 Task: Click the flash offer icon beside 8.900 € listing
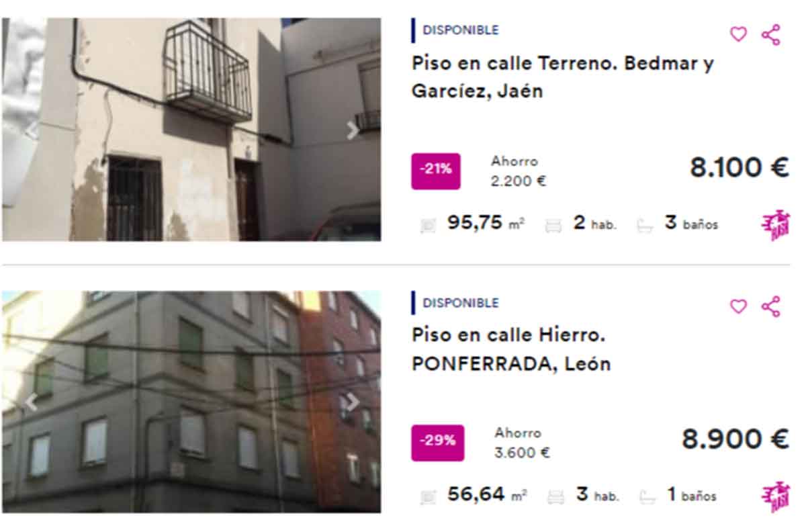click(776, 497)
